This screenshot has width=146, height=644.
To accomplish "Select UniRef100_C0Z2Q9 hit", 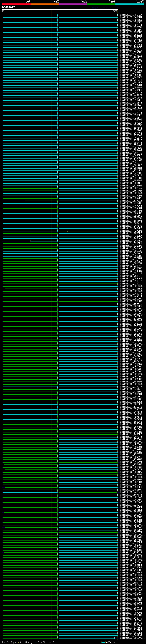I will [131, 60].
